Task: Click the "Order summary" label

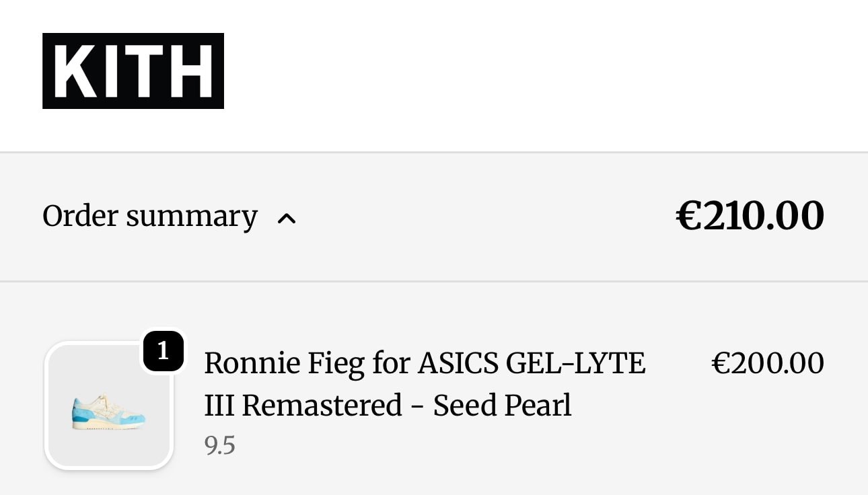Action: tap(149, 217)
